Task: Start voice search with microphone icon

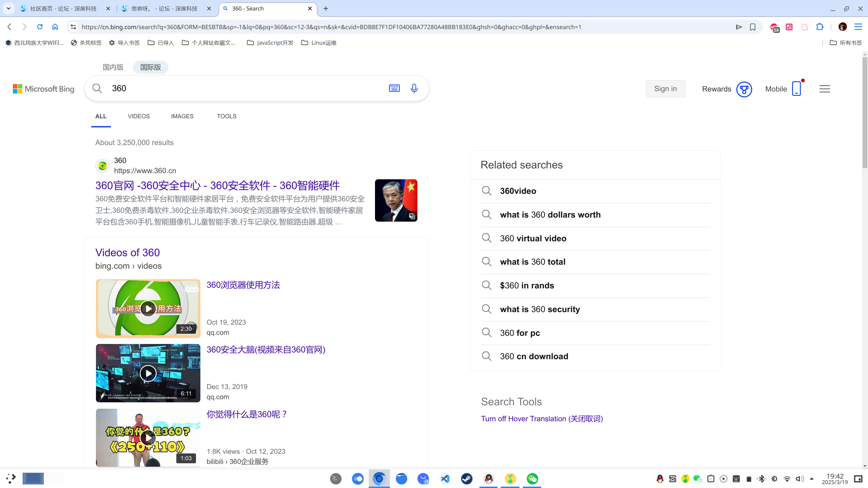Action: [x=414, y=88]
